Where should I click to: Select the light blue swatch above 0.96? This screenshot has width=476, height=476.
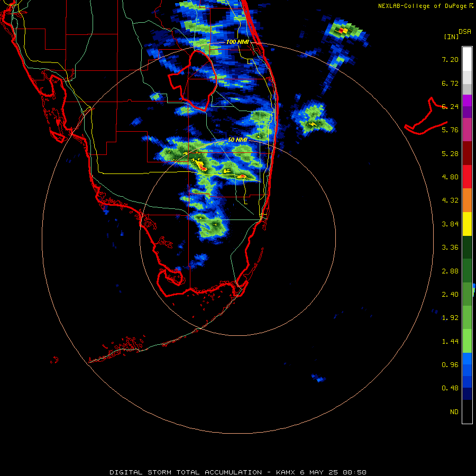tap(467, 359)
